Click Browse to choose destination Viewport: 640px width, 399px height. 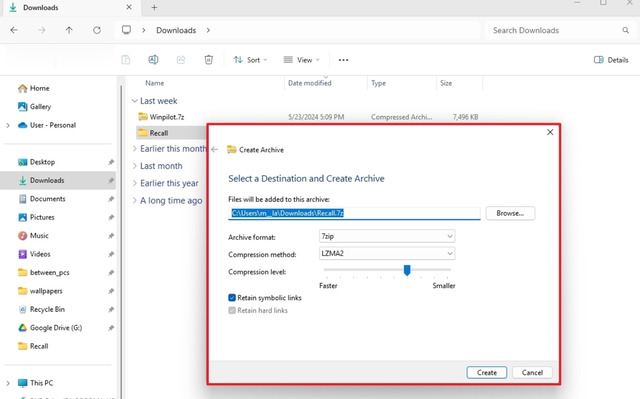click(x=510, y=213)
